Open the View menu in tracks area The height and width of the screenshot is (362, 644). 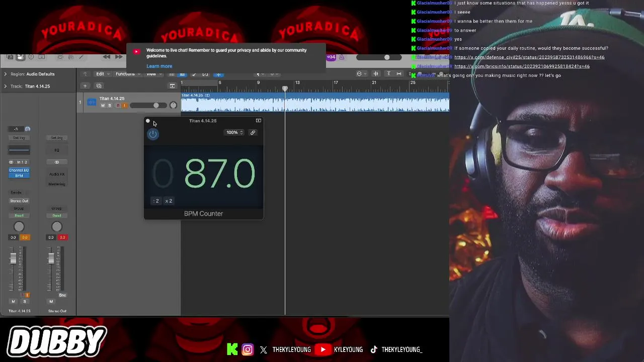(x=154, y=74)
